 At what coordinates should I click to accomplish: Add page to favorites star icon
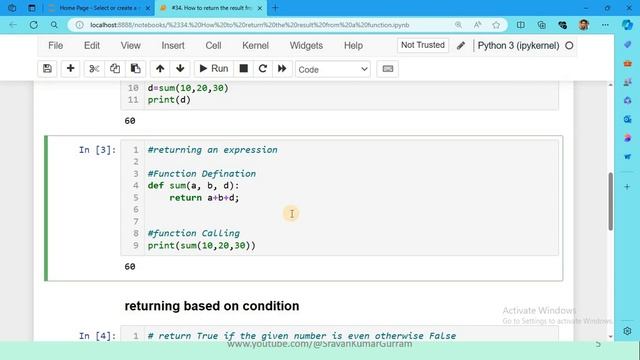click(x=496, y=25)
